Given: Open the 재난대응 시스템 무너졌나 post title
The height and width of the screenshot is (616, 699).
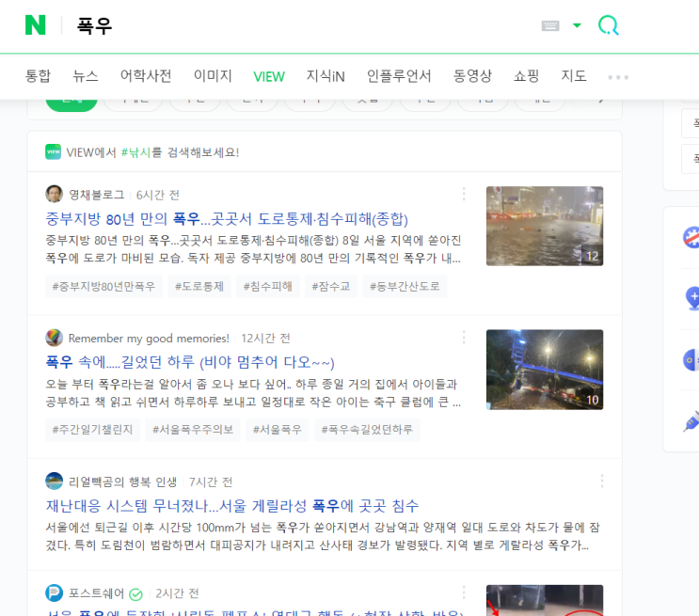Looking at the screenshot, I should 232,506.
